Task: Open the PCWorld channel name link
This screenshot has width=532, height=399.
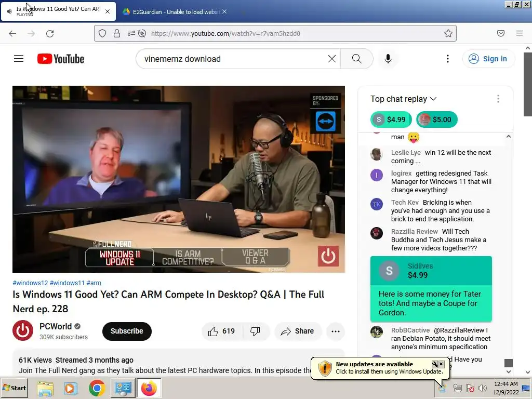Action: (x=56, y=326)
